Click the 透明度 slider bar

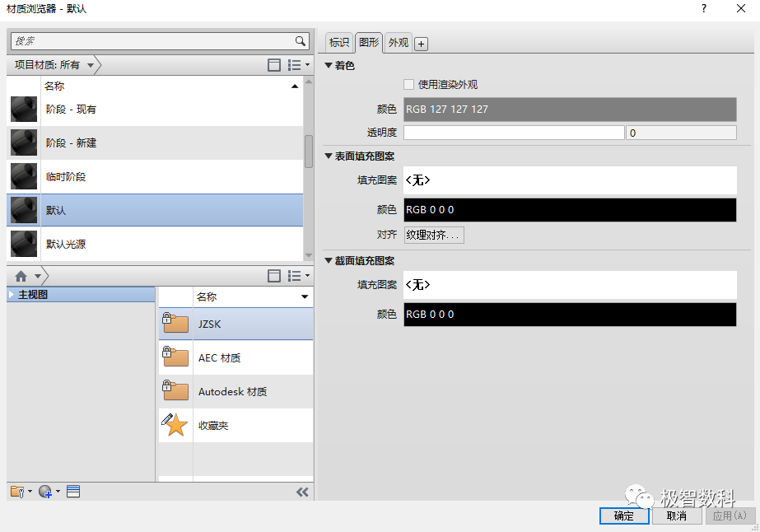(514, 133)
